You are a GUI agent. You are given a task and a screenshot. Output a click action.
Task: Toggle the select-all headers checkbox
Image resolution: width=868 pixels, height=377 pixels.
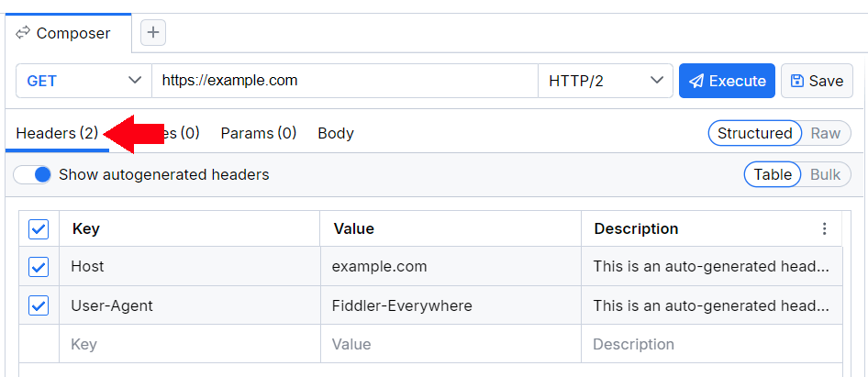[39, 229]
